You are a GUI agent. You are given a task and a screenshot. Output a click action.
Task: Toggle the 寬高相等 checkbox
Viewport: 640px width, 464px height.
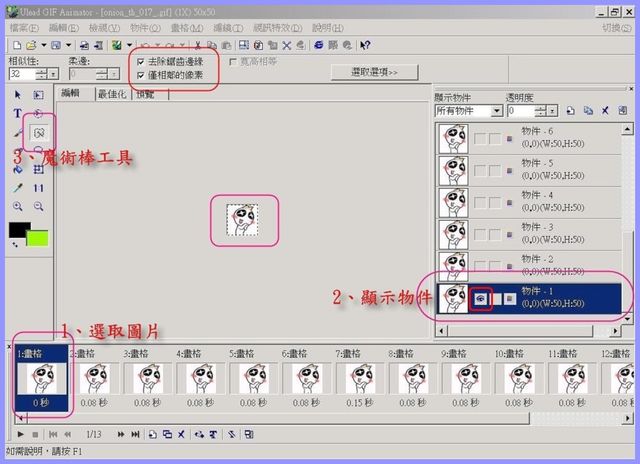pyautogui.click(x=233, y=62)
